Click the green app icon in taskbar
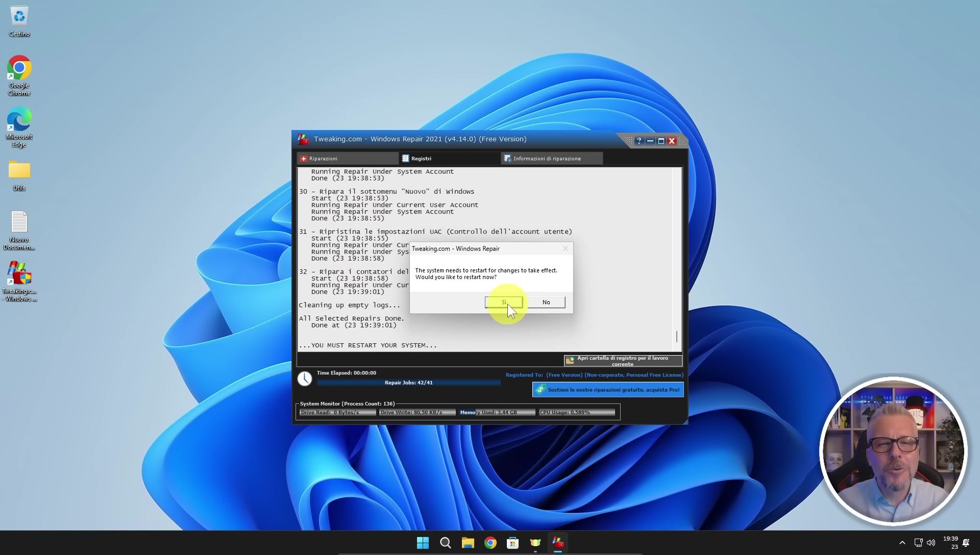The image size is (980, 555). tap(535, 543)
